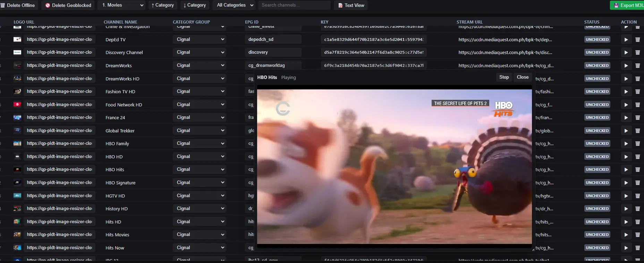Play the HBO Signature stream
This screenshot has height=263, width=644.
pos(626,183)
